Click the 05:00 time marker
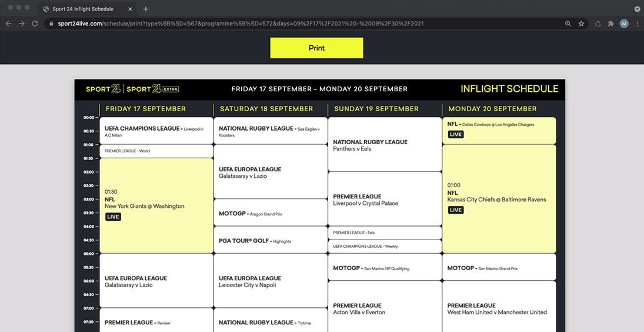 pos(89,254)
